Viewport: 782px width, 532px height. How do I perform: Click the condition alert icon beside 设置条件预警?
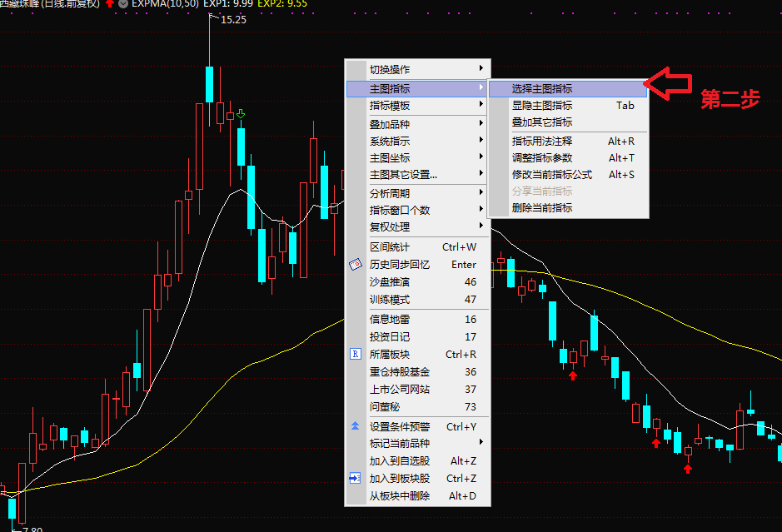coord(355,425)
